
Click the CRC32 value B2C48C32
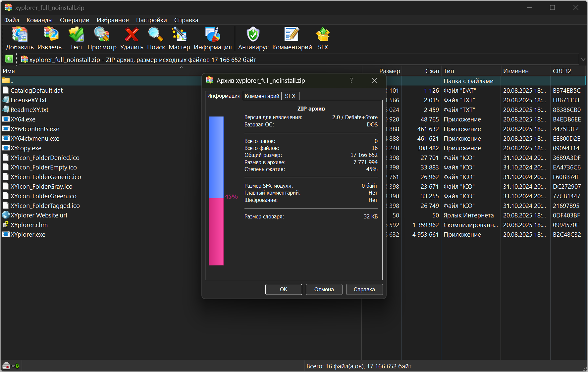tap(567, 234)
